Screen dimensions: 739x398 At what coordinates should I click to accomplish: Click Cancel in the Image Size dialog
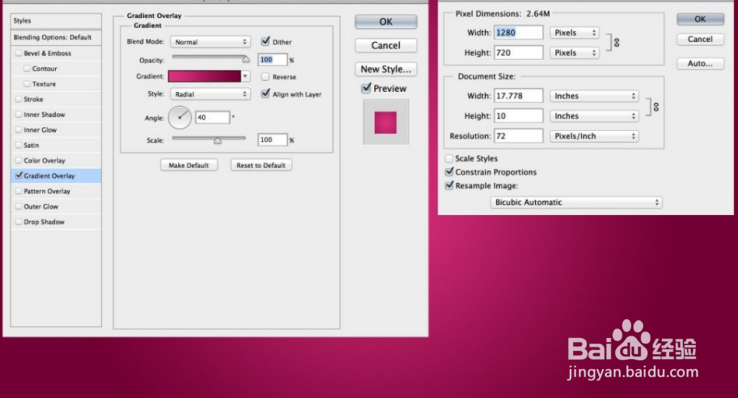pyautogui.click(x=700, y=39)
